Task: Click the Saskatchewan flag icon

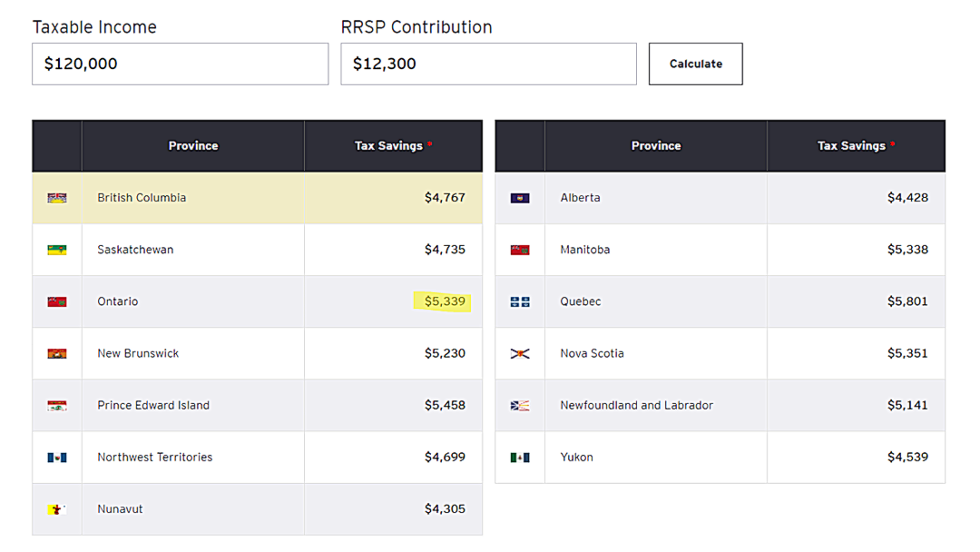Action: click(57, 250)
